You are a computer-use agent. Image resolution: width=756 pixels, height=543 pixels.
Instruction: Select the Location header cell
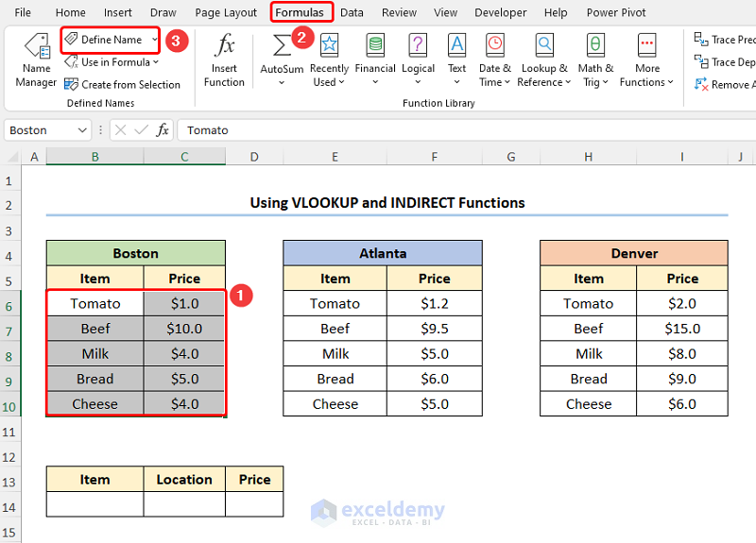(184, 480)
